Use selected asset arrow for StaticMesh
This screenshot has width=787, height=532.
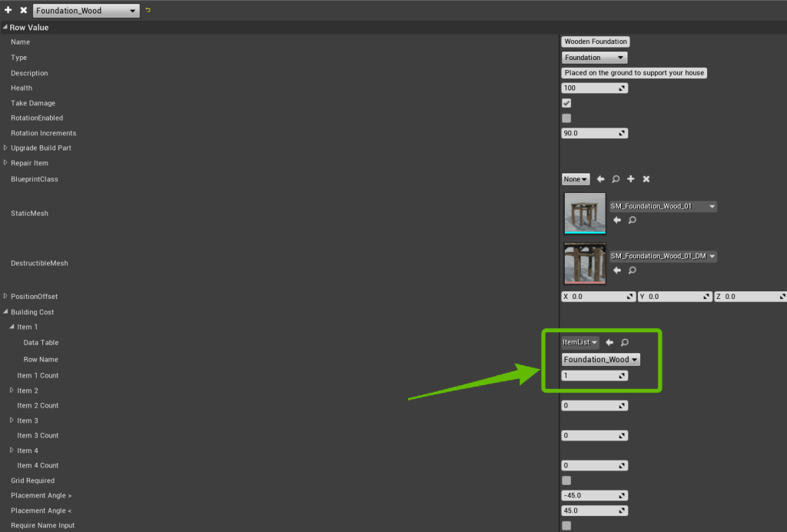click(617, 220)
